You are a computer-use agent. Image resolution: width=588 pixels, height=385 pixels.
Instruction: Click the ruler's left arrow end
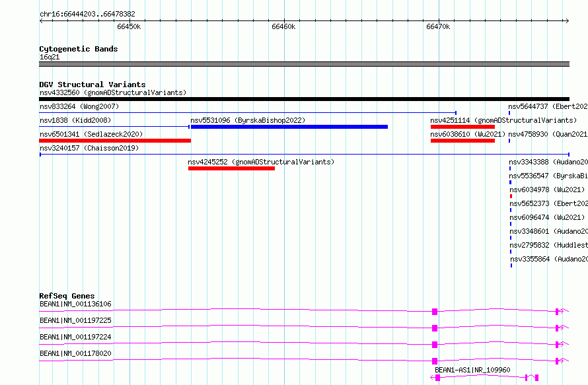pyautogui.click(x=41, y=20)
